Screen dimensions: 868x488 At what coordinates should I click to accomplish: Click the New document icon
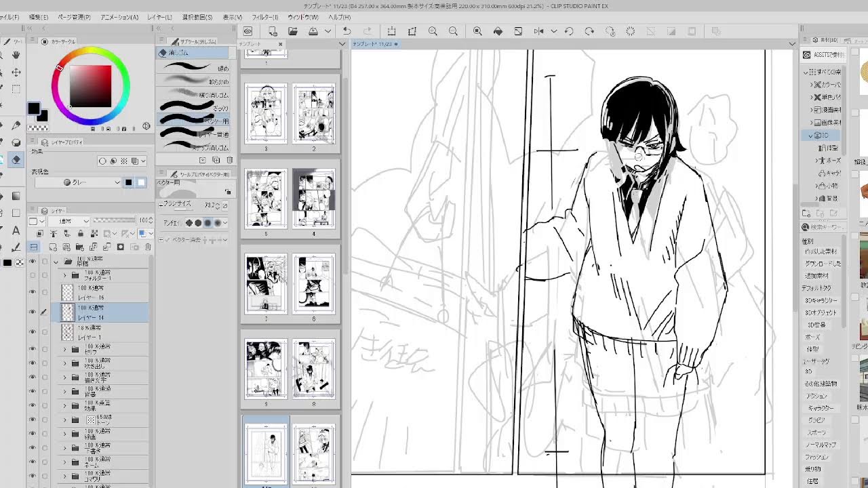click(x=273, y=31)
